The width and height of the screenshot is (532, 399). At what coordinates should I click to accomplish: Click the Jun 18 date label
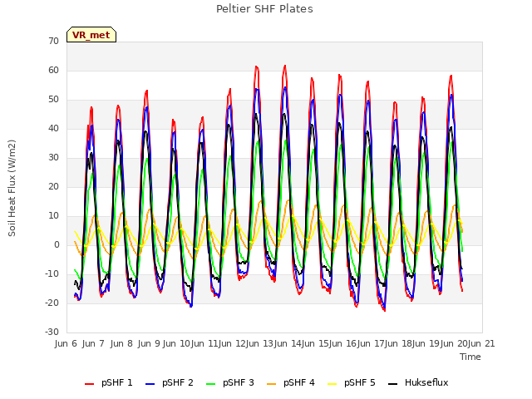(398, 343)
